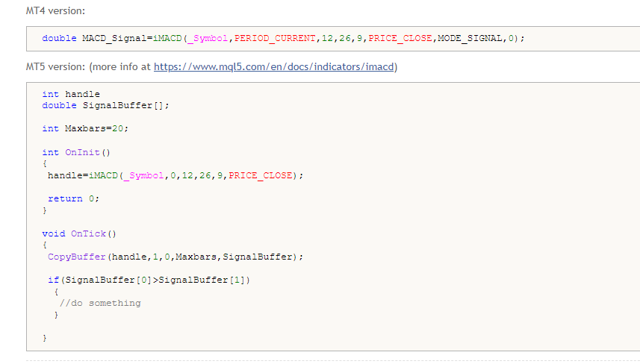Open the mql5.com imacd documentation link
This screenshot has height=364, width=640.
pos(273,67)
